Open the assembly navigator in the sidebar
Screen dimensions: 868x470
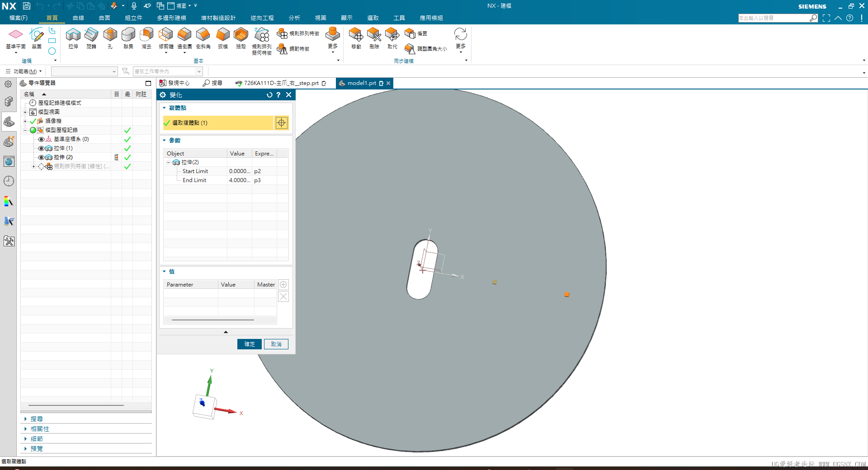click(x=9, y=102)
